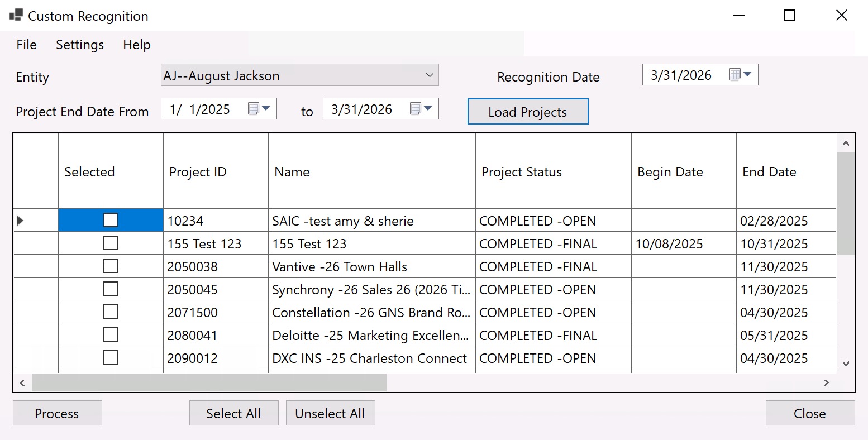Click the Load Projects button
The image size is (868, 440).
[527, 111]
